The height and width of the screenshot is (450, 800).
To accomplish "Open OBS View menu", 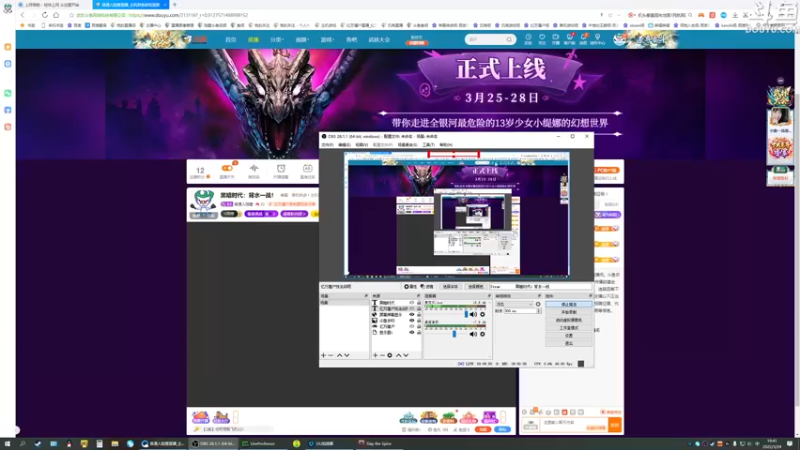I will click(x=362, y=145).
